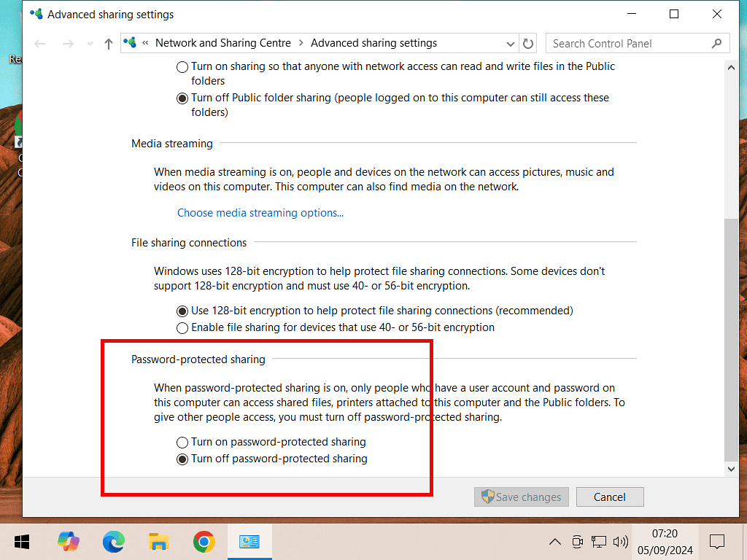Image resolution: width=747 pixels, height=560 pixels.
Task: Click the Up navigation arrow
Action: [109, 44]
